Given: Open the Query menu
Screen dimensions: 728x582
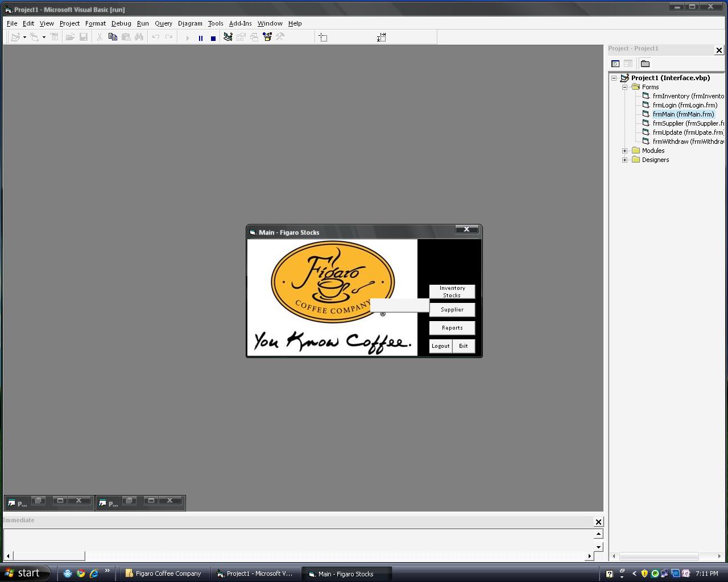Looking at the screenshot, I should 163,23.
